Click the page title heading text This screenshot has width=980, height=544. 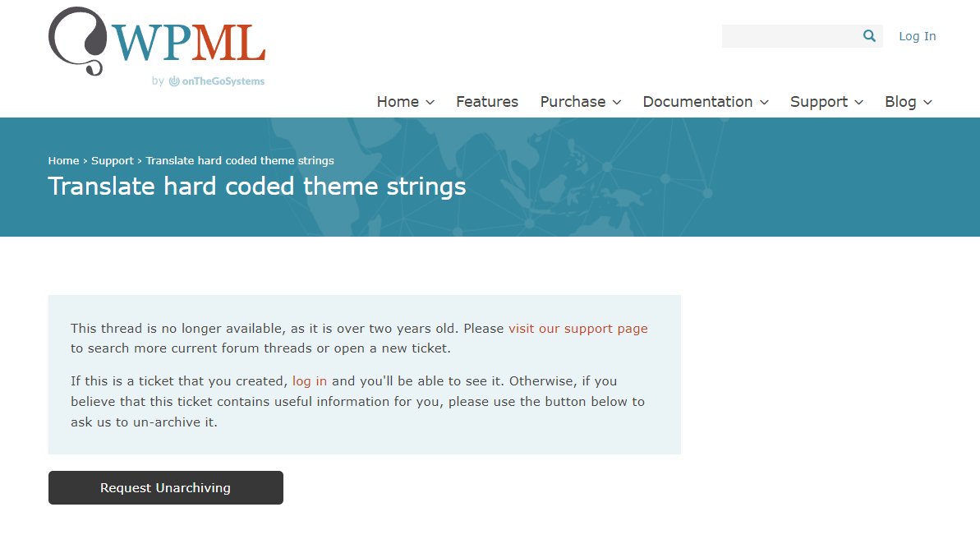point(257,187)
